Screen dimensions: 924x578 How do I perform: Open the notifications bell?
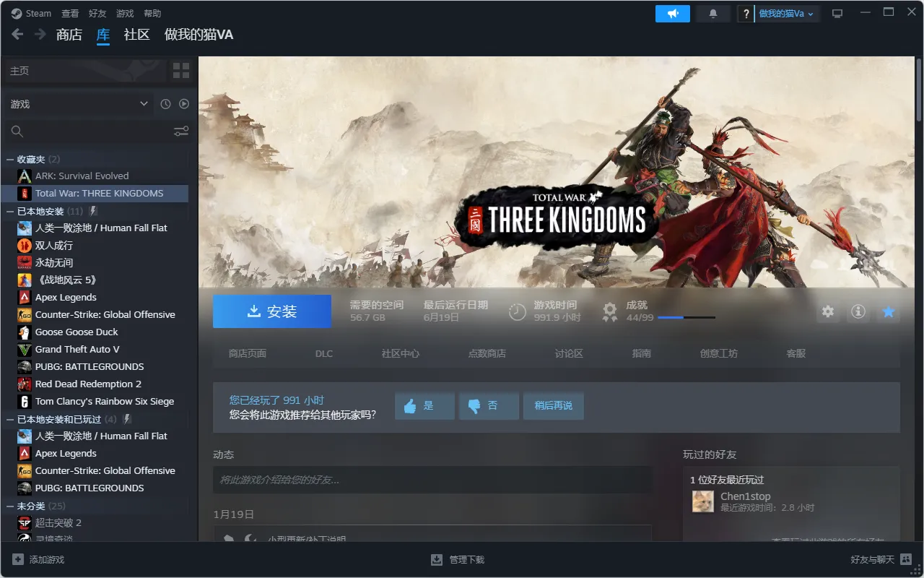(x=713, y=14)
